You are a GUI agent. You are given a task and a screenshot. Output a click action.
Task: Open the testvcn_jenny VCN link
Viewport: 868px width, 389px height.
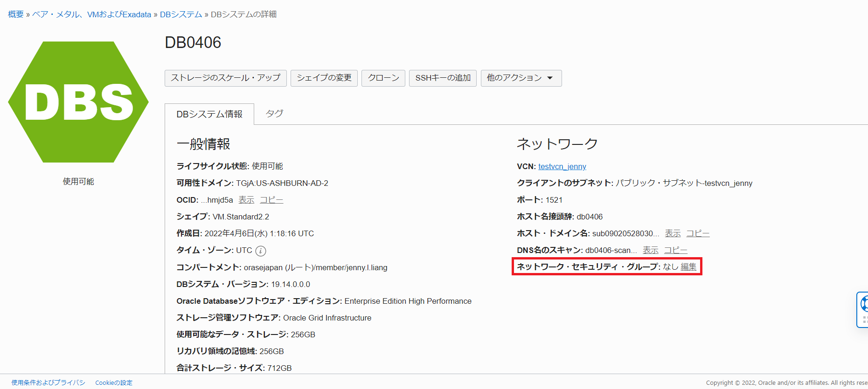562,166
